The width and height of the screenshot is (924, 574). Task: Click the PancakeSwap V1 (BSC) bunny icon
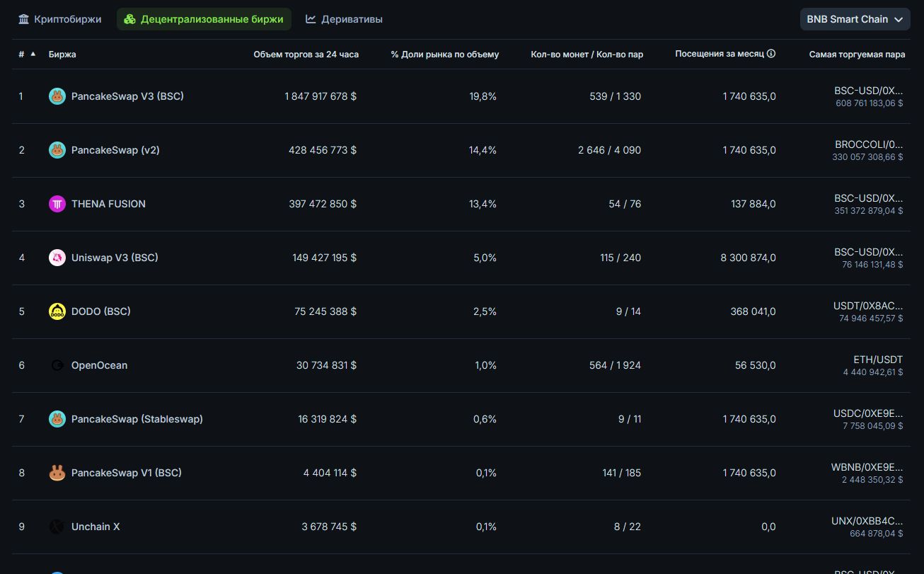(57, 473)
